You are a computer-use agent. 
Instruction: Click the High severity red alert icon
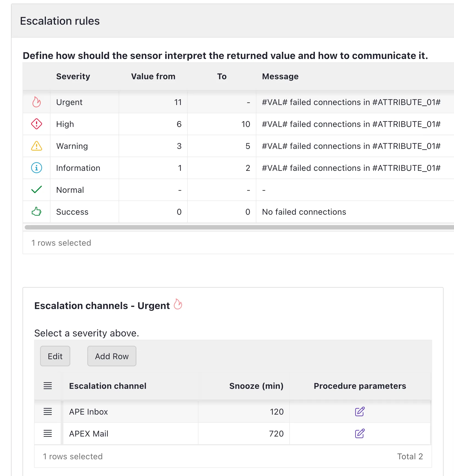pyautogui.click(x=36, y=124)
